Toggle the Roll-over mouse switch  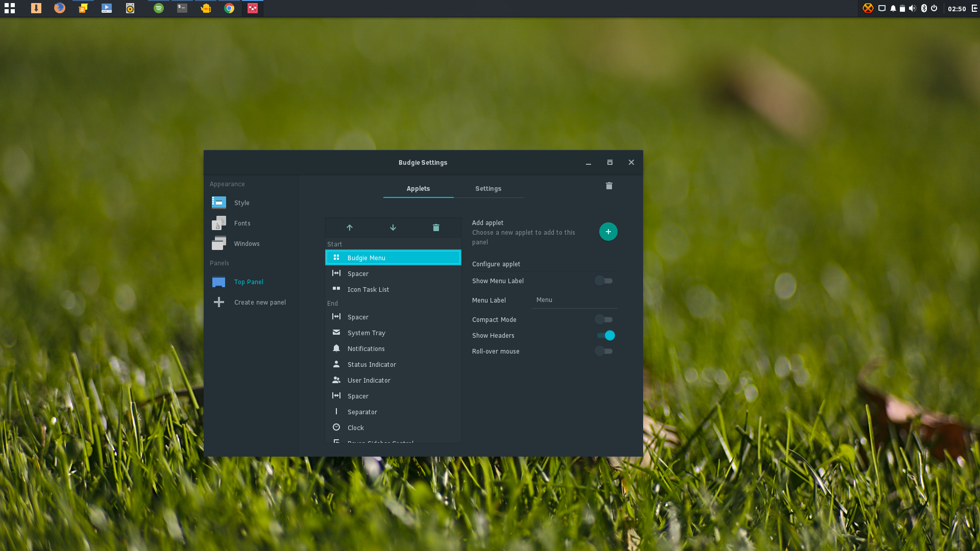pyautogui.click(x=604, y=351)
